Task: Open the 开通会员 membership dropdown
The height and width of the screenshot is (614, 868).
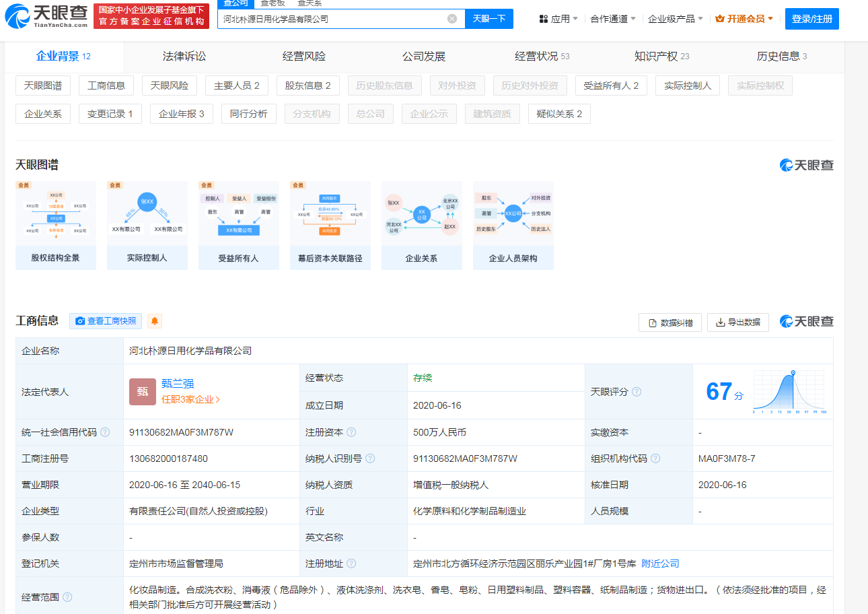Action: 744,19
